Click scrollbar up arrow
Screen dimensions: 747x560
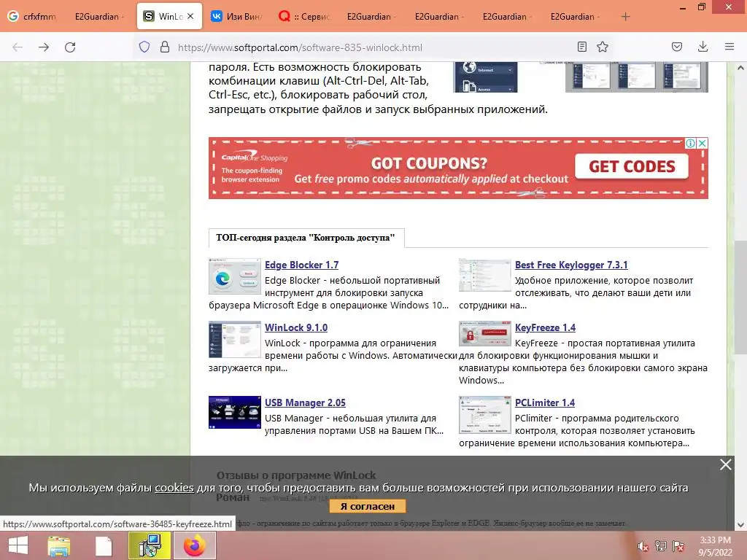(740, 68)
